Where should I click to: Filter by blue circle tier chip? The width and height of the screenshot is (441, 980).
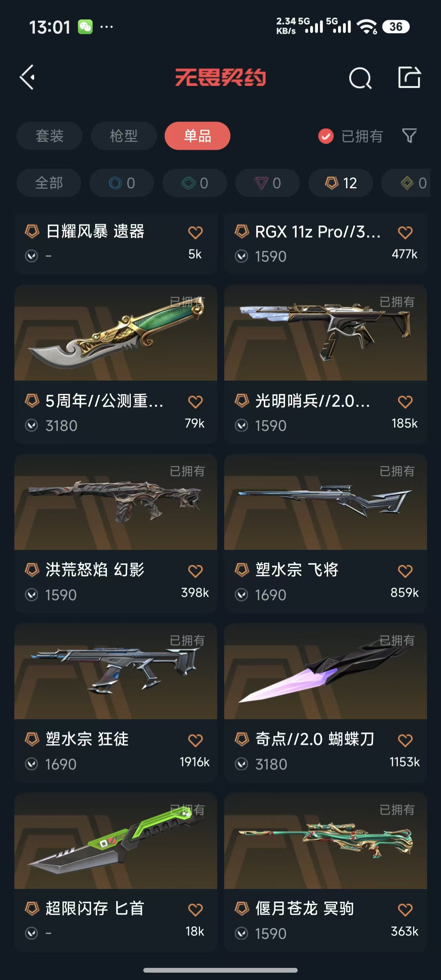coord(122,183)
